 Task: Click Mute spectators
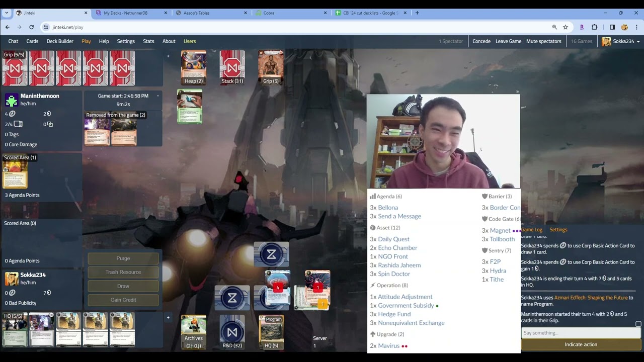543,41
